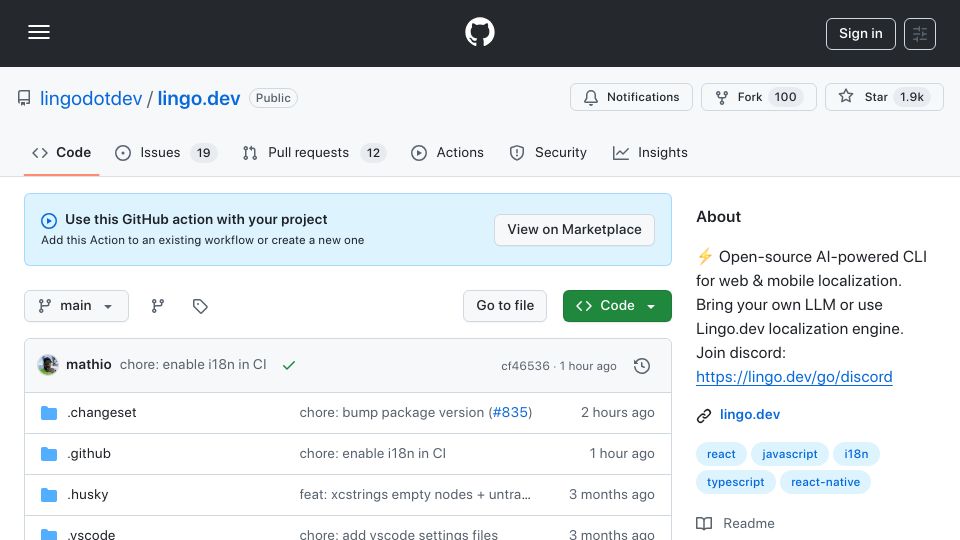Open the lingo.dev repository name link
Viewport: 960px width, 540px height.
(198, 98)
